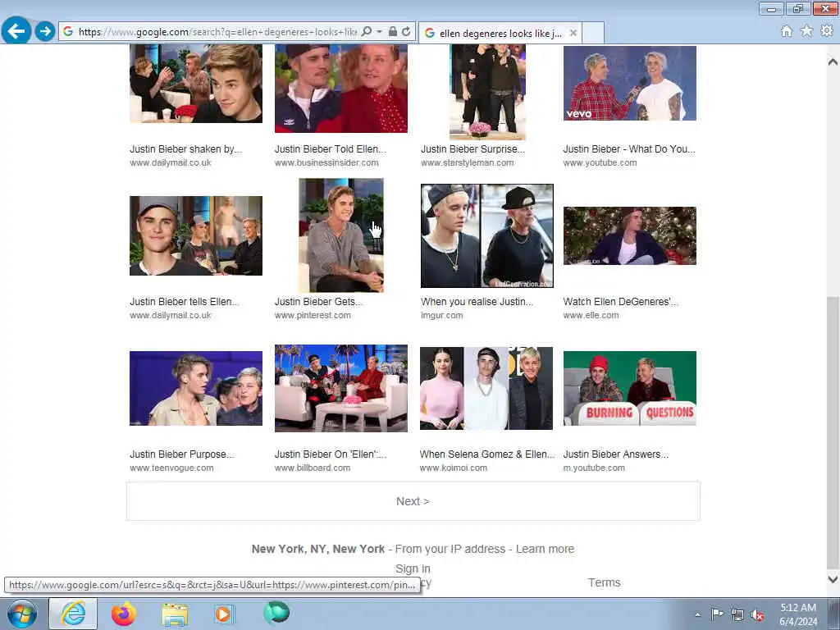Open the Home icon in toolbar
The image size is (840, 630).
787,32
